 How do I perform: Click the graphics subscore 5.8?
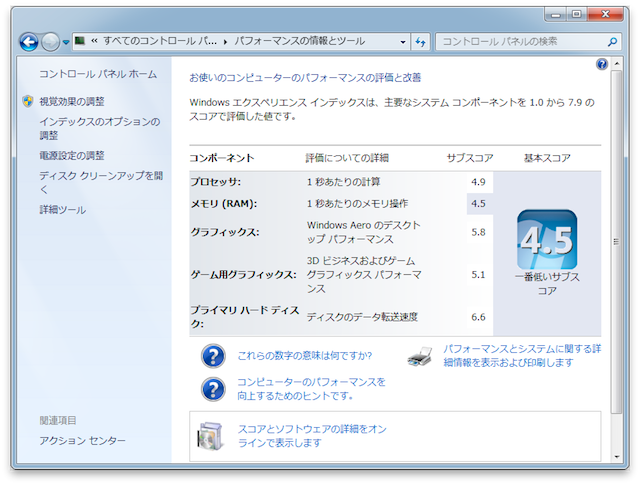coord(478,232)
